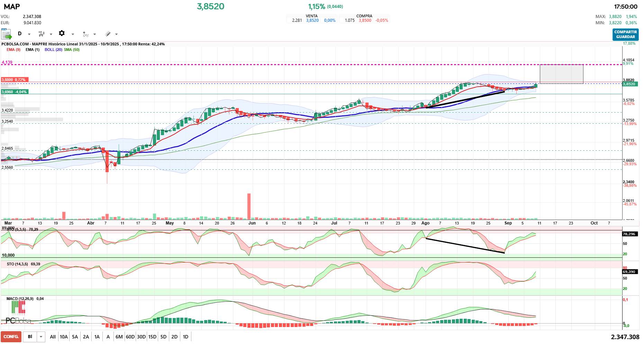Click the add indicator icon
The width and height of the screenshot is (644, 344).
tap(85, 34)
